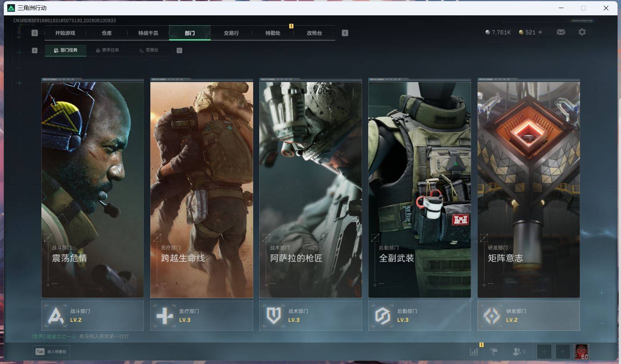The image size is (621, 364).
Task: Click the expand icon on 震荡危情 card
Action: tap(48, 238)
